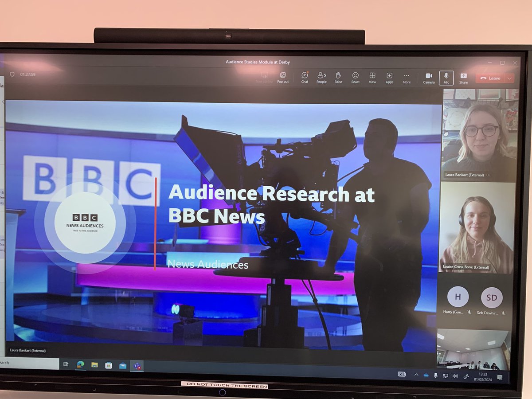This screenshot has height=399, width=532.
Task: Open the clock showing 13:23
Action: [483, 377]
